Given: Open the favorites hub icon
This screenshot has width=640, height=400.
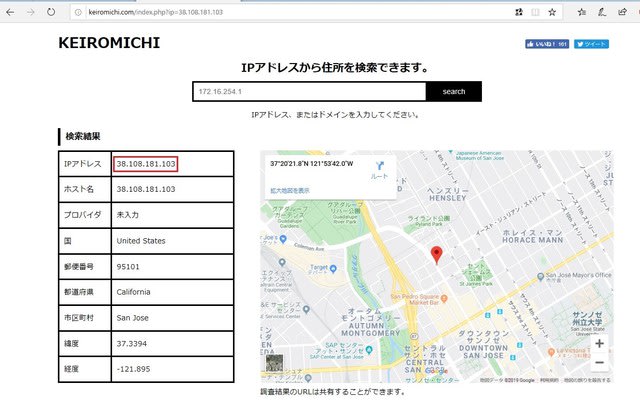Looking at the screenshot, I should click(x=582, y=12).
